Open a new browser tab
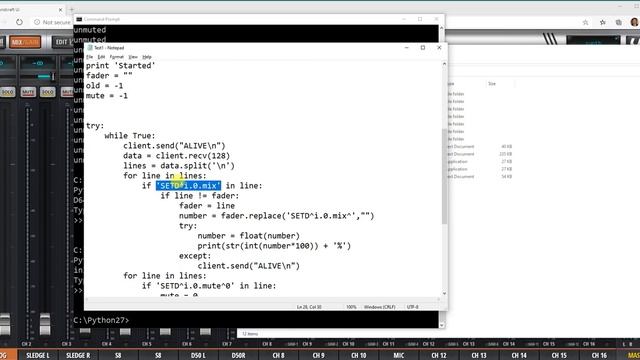 click(71, 9)
